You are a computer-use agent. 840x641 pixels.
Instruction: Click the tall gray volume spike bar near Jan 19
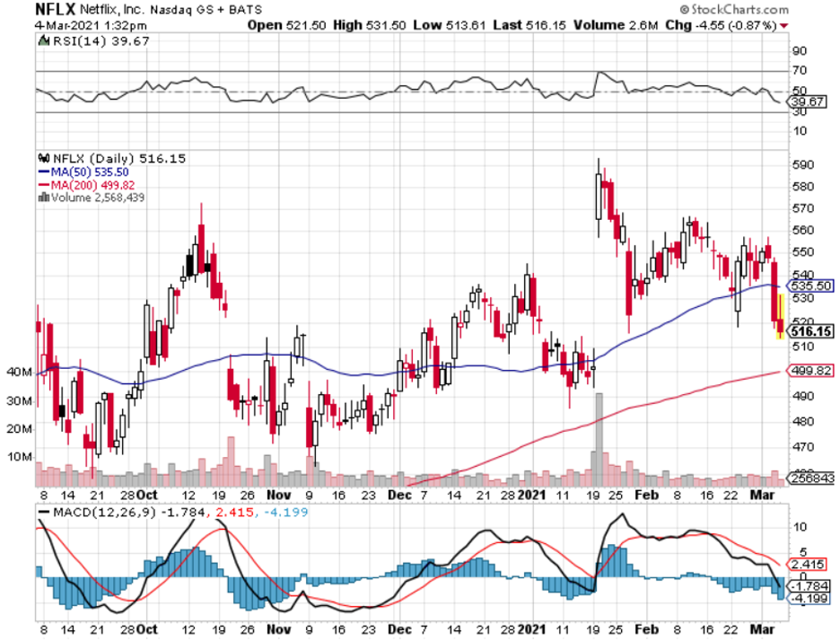coord(599,440)
